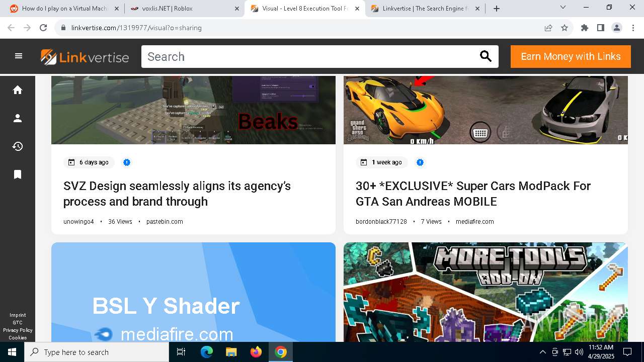Click verified badge beside 6 days ago
The width and height of the screenshot is (644, 362).
[x=127, y=162]
